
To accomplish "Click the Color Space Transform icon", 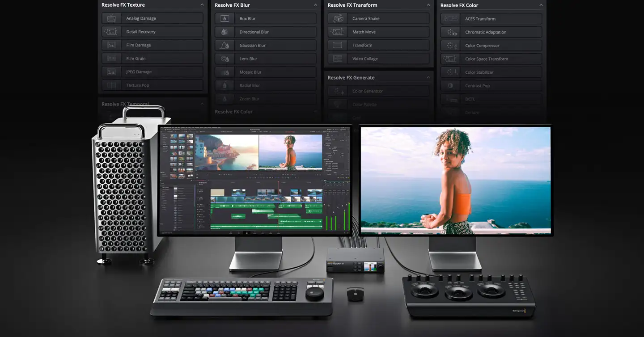I will pos(450,59).
